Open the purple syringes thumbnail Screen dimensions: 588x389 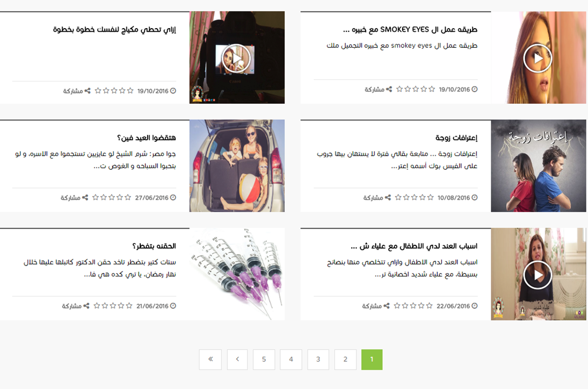click(x=237, y=274)
